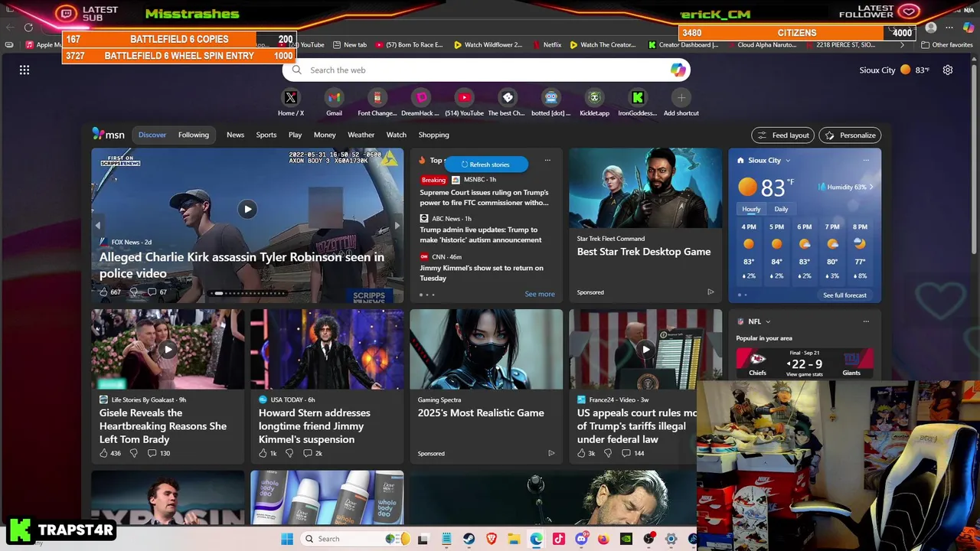Play the Gisele and Tom Brady video
Image resolution: width=980 pixels, height=551 pixels.
(x=168, y=349)
